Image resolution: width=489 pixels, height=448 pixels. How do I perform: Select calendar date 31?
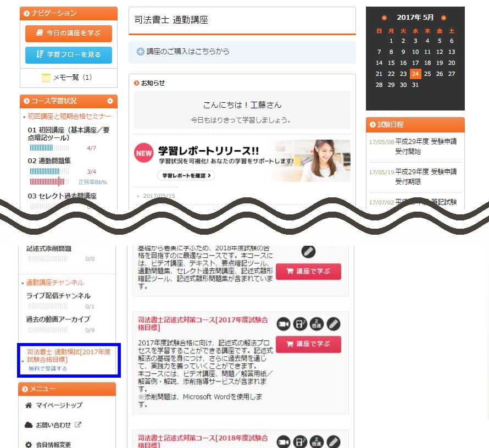point(415,85)
